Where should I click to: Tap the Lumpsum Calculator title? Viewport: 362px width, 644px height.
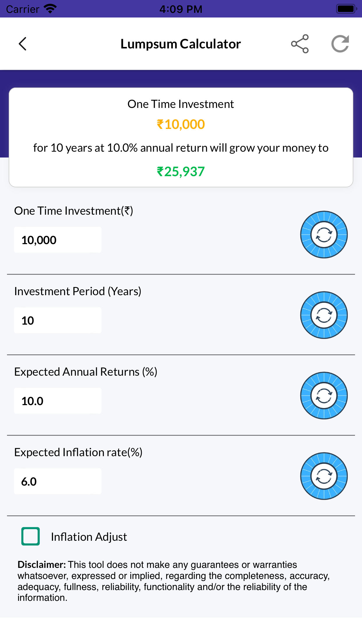[x=181, y=44]
